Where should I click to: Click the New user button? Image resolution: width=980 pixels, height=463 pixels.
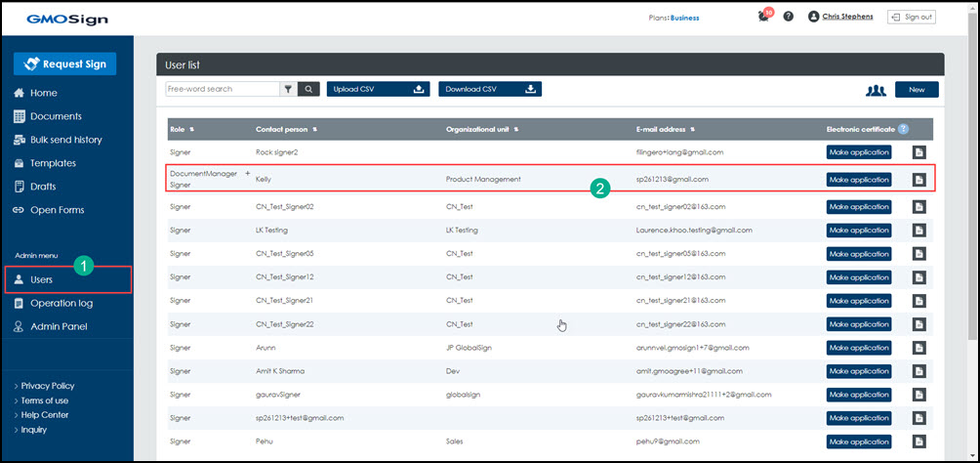click(x=916, y=90)
